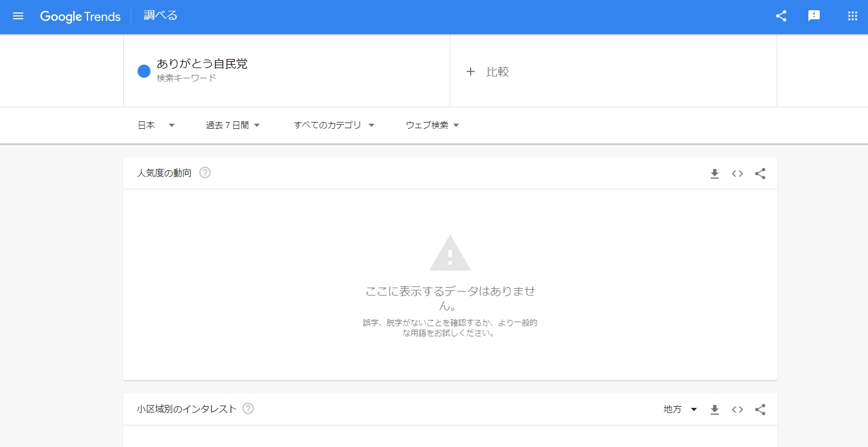The height and width of the screenshot is (447, 868).
Task: Share the 人気度の動向 chart
Action: click(x=760, y=174)
